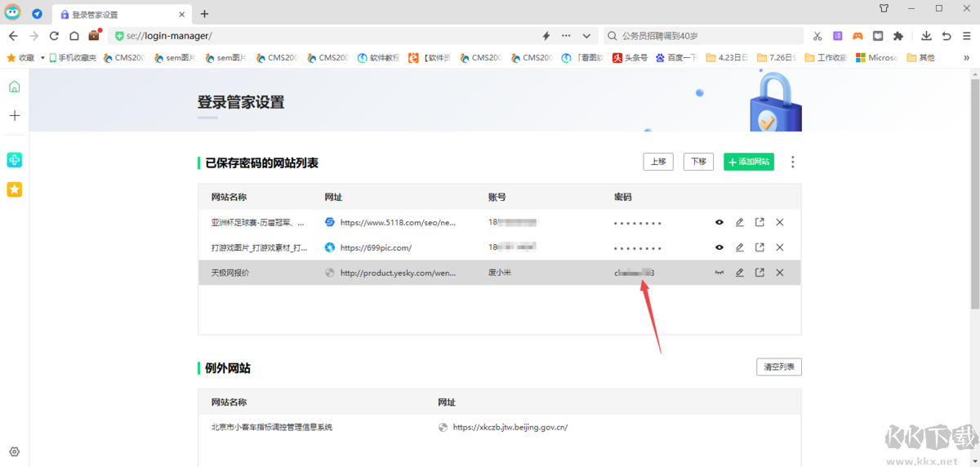
Task: Click the sidebar home icon
Action: click(x=14, y=87)
